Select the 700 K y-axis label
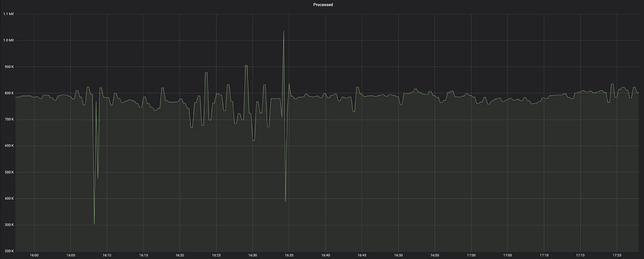644x259 pixels. click(9, 119)
